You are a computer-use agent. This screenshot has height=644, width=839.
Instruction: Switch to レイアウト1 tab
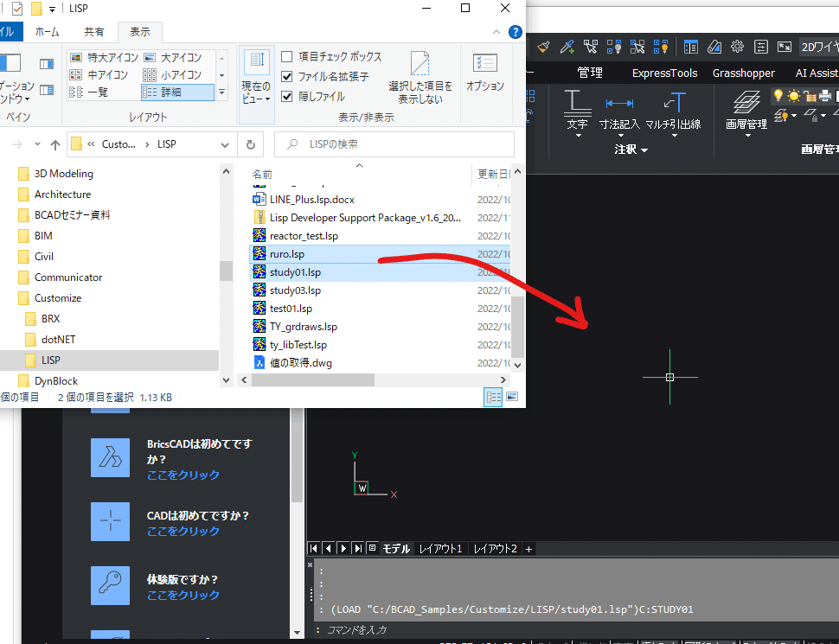(x=440, y=549)
